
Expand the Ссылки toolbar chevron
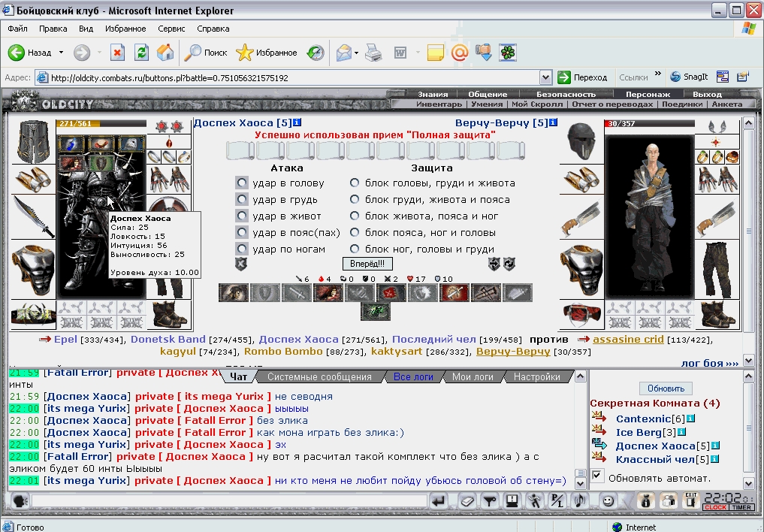coord(658,74)
